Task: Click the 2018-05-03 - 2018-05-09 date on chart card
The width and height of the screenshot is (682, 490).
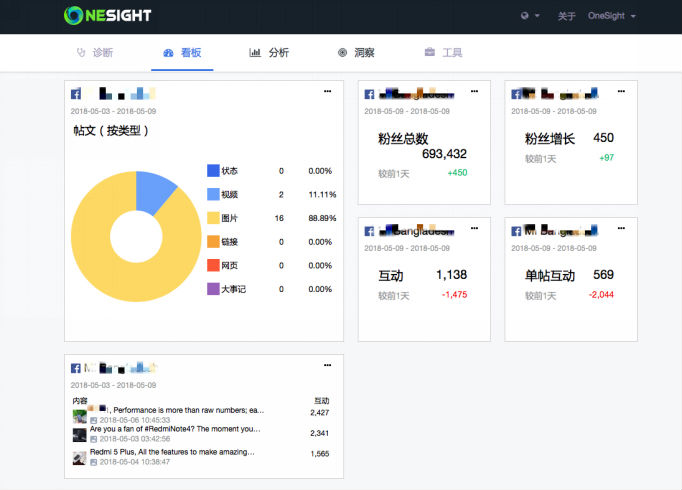Action: tap(114, 111)
